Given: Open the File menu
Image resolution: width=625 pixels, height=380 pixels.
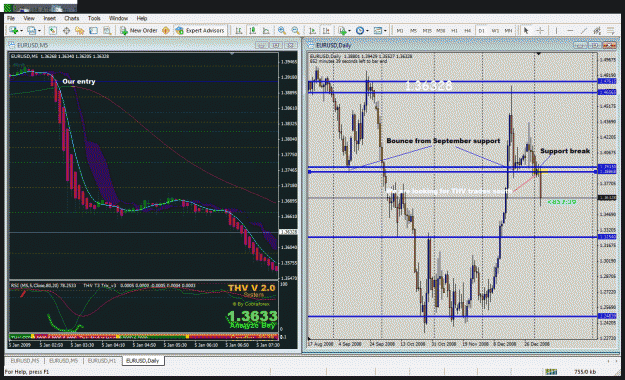Looking at the screenshot, I should pos(11,18).
